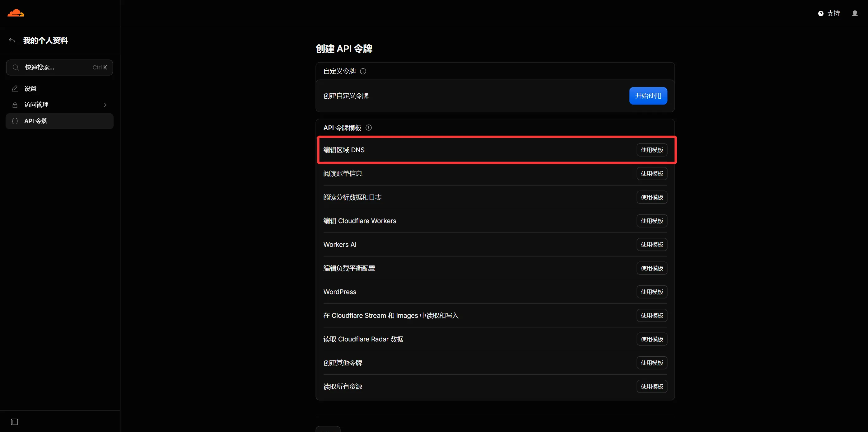Select API 令牌 in the sidebar
The height and width of the screenshot is (432, 868).
tap(60, 121)
